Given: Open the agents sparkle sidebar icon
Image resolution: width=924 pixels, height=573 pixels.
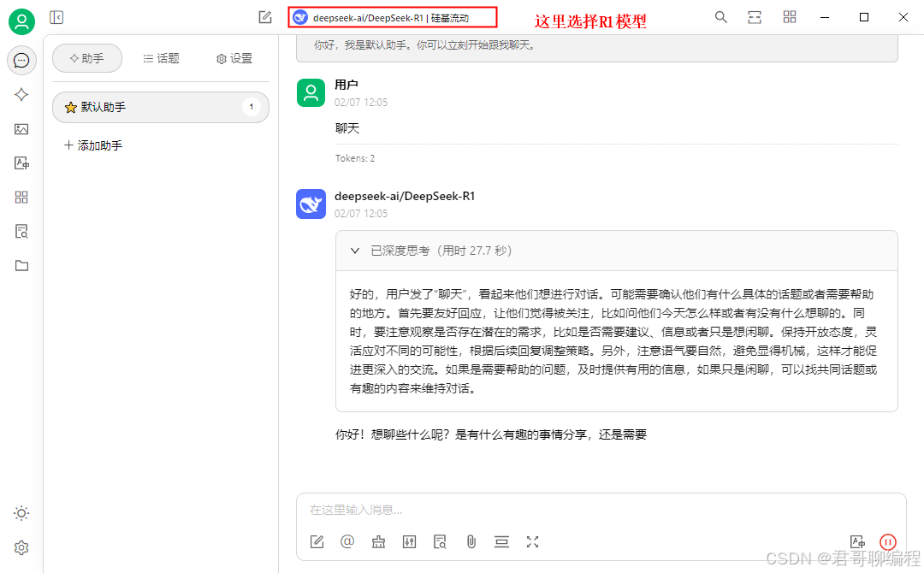Looking at the screenshot, I should [21, 95].
